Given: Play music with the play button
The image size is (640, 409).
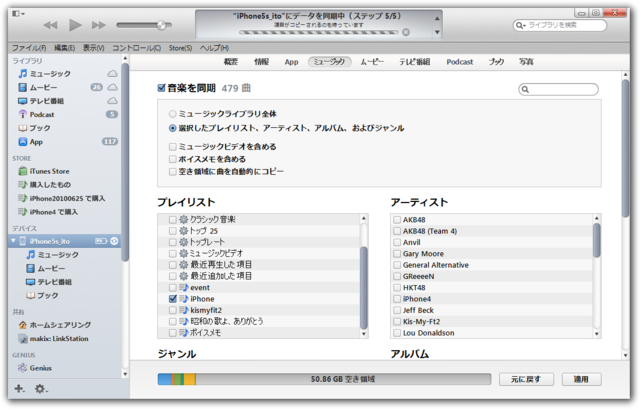Looking at the screenshot, I should coord(75,25).
